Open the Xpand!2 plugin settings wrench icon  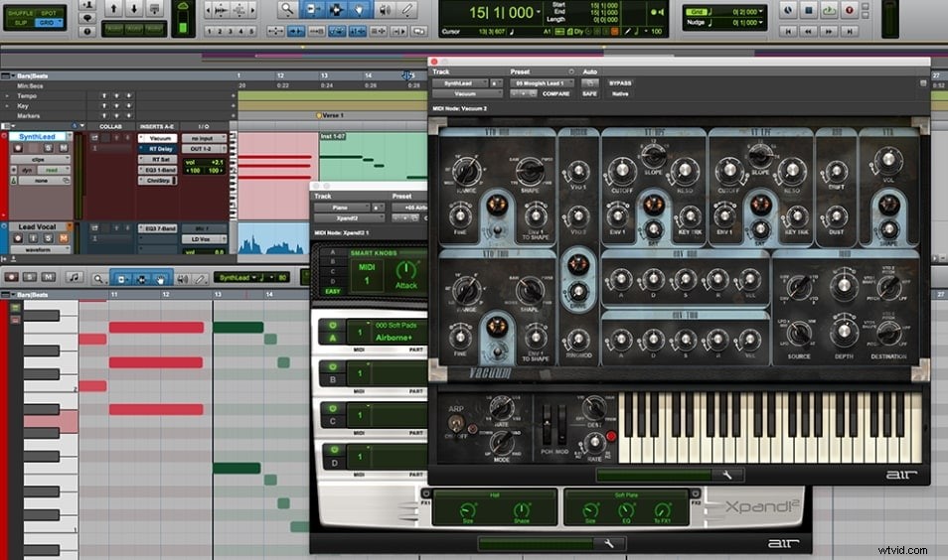pos(609,544)
